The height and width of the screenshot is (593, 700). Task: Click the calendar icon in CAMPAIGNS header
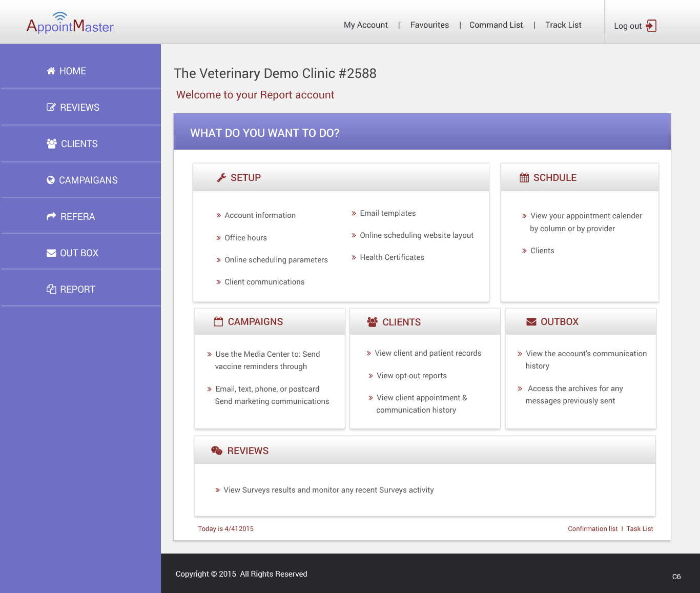coord(218,321)
